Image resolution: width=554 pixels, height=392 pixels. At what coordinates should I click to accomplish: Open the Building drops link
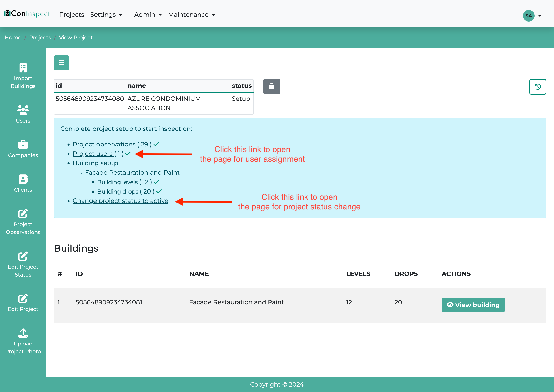[118, 191]
